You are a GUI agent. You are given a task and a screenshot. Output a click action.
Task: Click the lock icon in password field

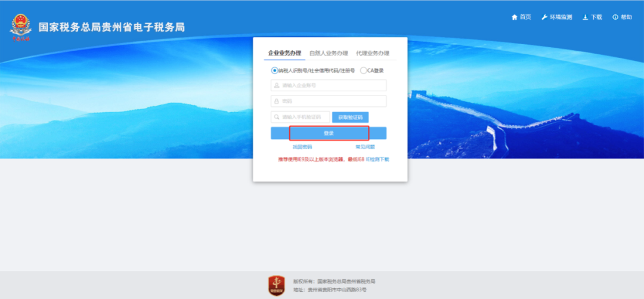tap(277, 101)
